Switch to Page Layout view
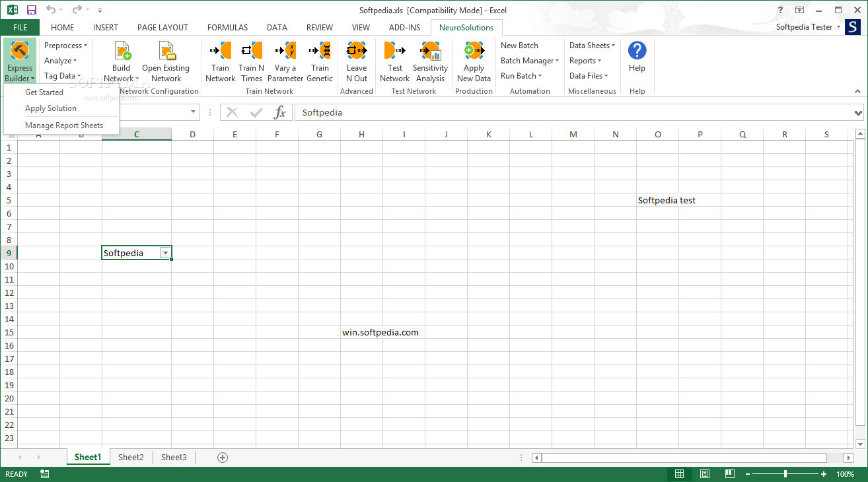Screen dimensions: 868x482 (704, 474)
